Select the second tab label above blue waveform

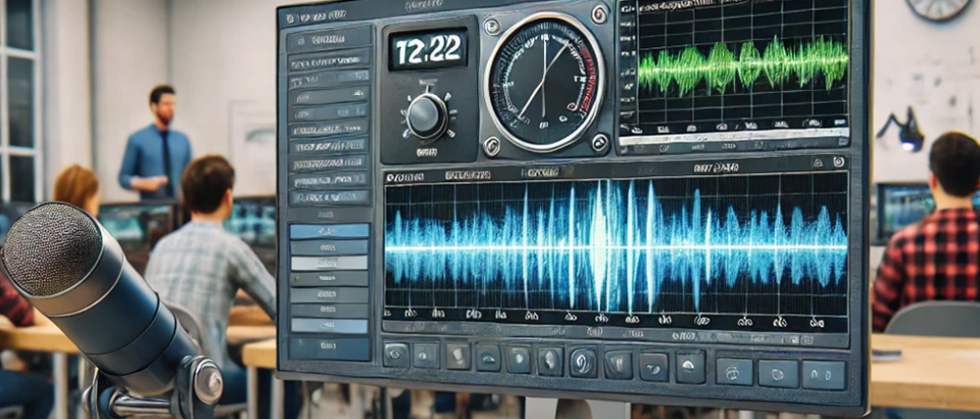(x=466, y=176)
